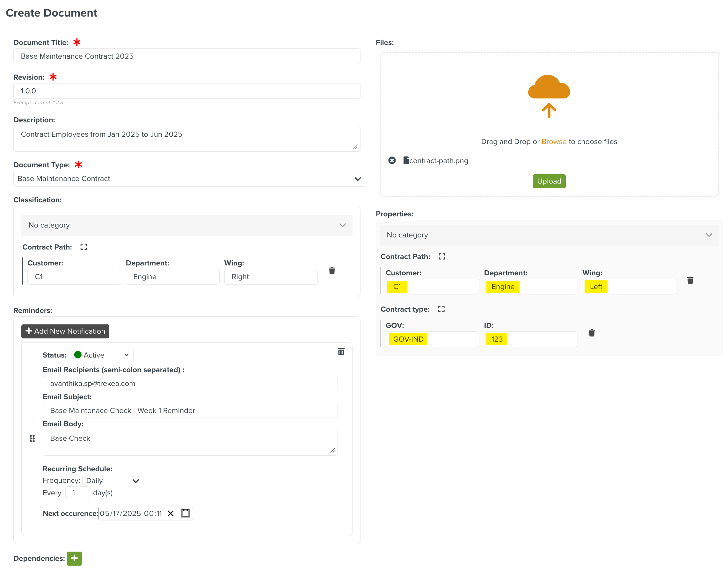Viewport: 728px width, 572px height.
Task: Expand Contract Path in Classification section
Action: click(x=84, y=247)
